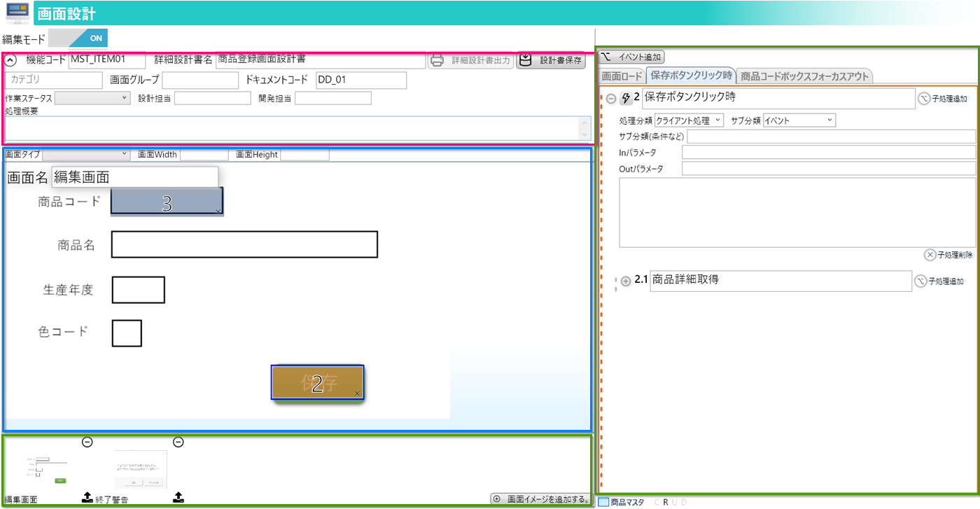
Task: Click the 設計書保存 button
Action: (x=551, y=61)
